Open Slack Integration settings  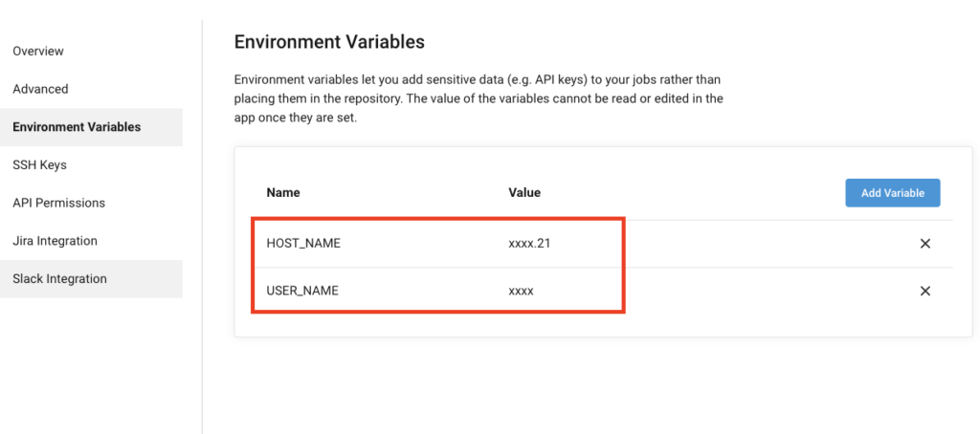tap(59, 279)
